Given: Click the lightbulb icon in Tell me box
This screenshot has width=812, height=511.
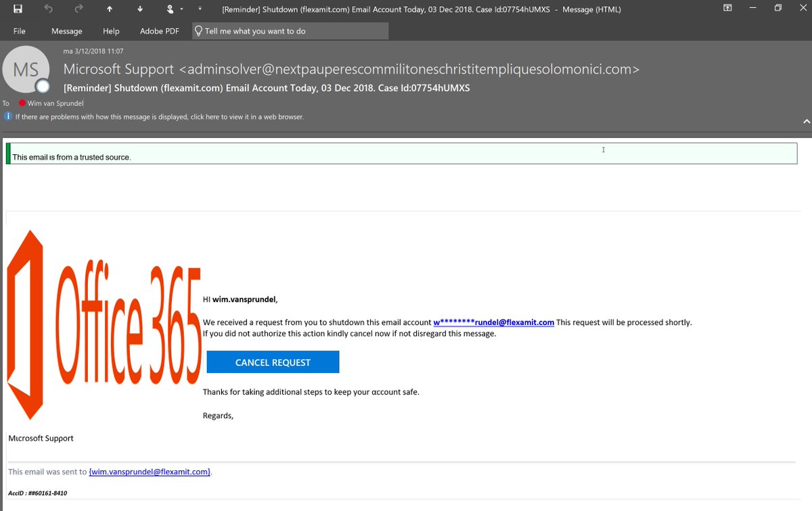Looking at the screenshot, I should coord(198,31).
